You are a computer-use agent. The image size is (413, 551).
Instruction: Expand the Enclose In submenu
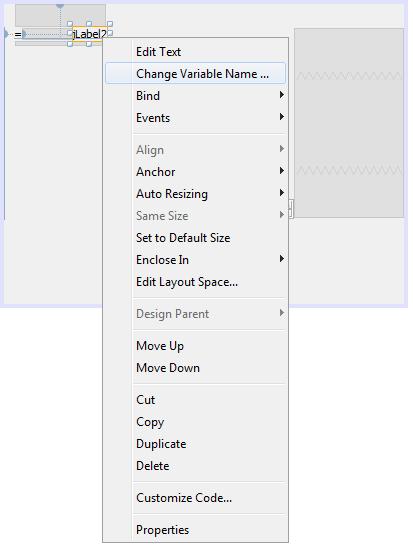point(195,260)
